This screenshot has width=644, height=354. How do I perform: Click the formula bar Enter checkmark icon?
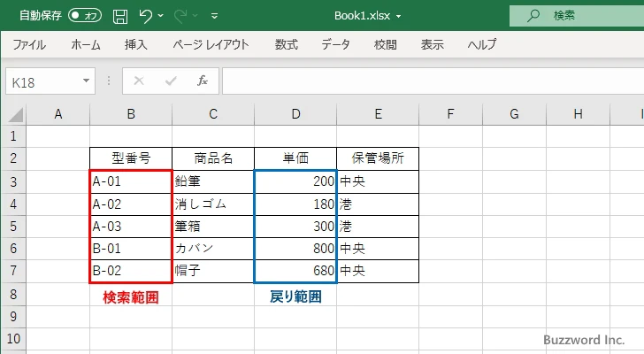[x=171, y=81]
